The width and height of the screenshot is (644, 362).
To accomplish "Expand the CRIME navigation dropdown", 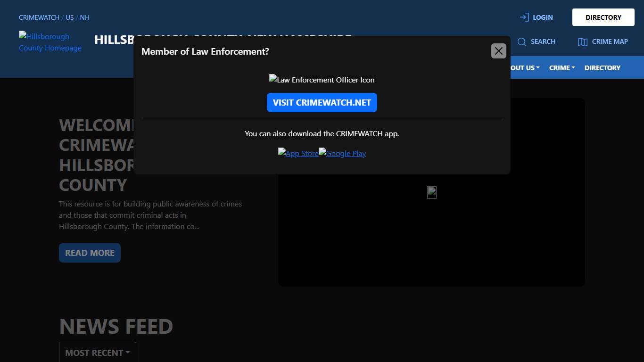I will [x=561, y=68].
